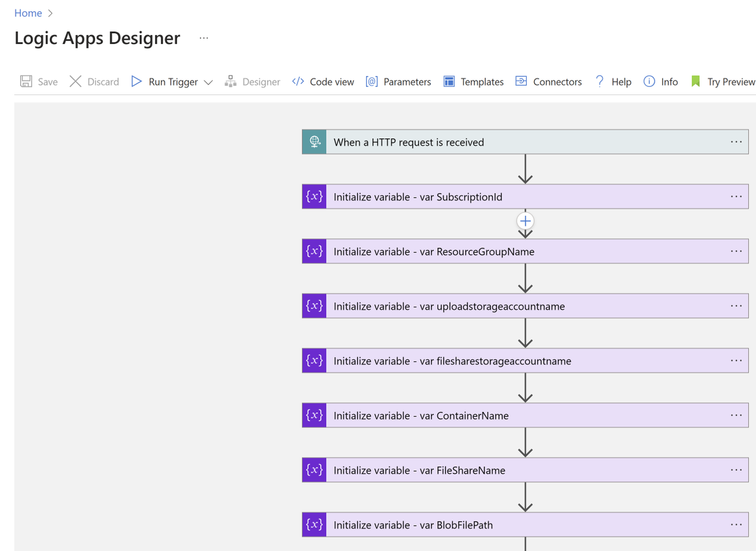Screen dimensions: 756x551
Task: Click the Save toolbar label
Action: point(48,82)
